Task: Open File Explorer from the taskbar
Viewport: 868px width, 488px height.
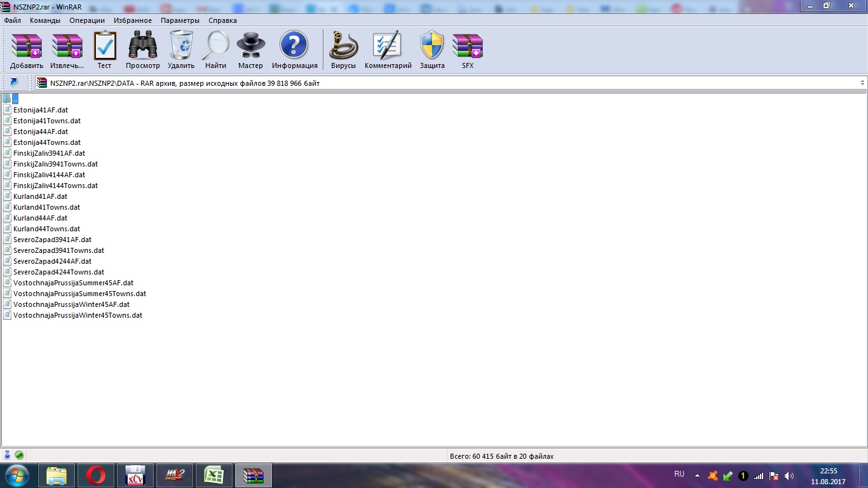Action: click(57, 475)
